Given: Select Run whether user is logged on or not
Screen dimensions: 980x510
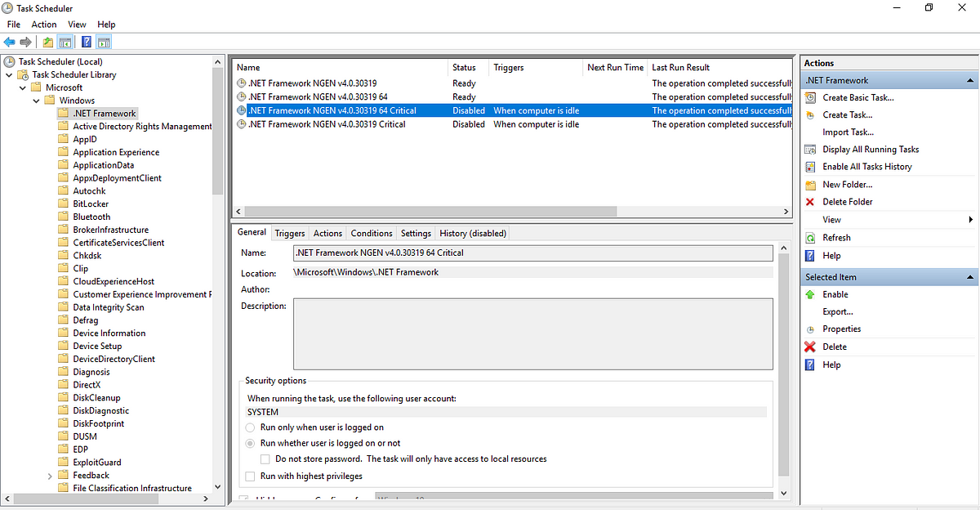Looking at the screenshot, I should click(251, 443).
